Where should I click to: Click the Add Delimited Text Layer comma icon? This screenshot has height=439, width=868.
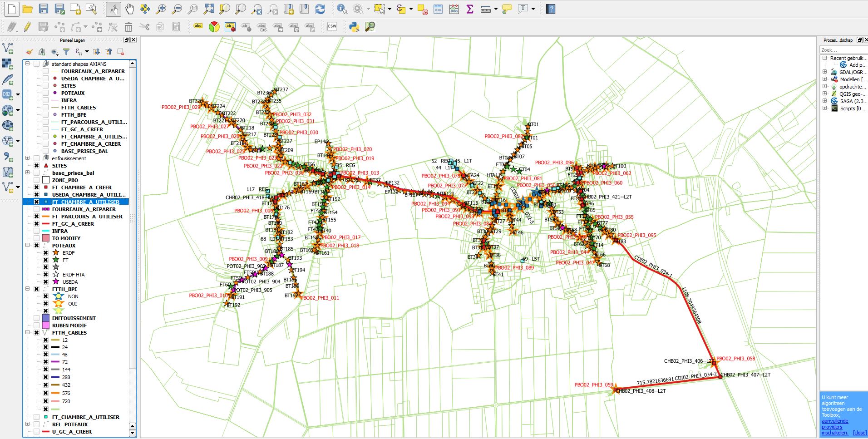pyautogui.click(x=8, y=157)
